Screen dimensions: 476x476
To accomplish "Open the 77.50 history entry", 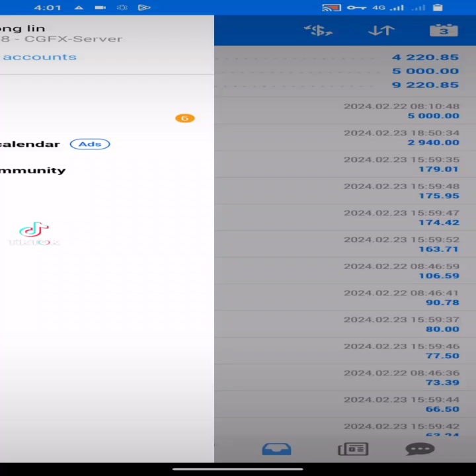I will click(345, 351).
